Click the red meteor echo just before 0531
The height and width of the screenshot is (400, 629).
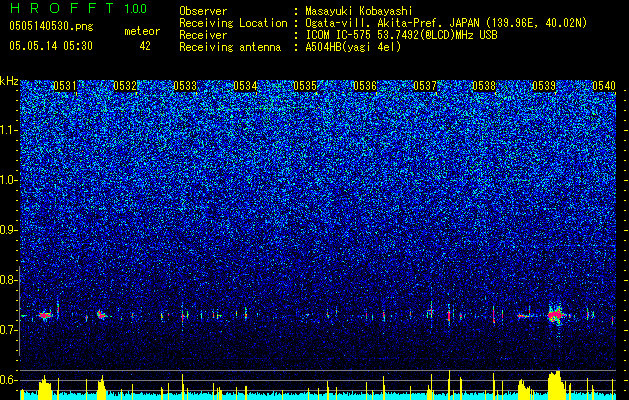tap(45, 315)
